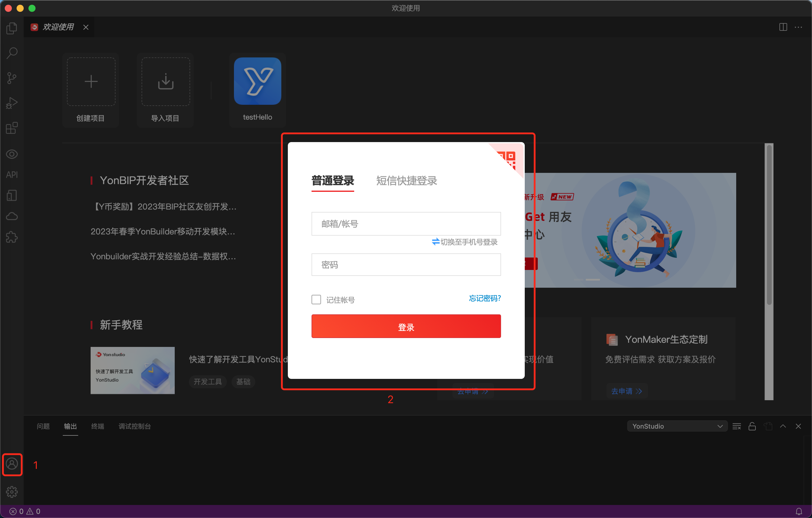Open the Search magnifier in activity bar

tap(12, 53)
